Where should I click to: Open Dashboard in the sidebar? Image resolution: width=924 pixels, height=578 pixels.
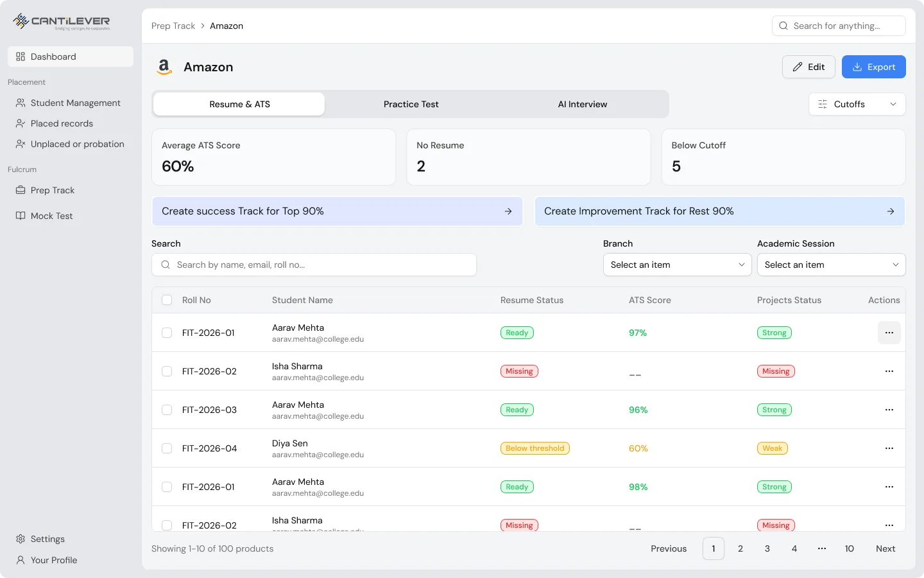(x=71, y=57)
